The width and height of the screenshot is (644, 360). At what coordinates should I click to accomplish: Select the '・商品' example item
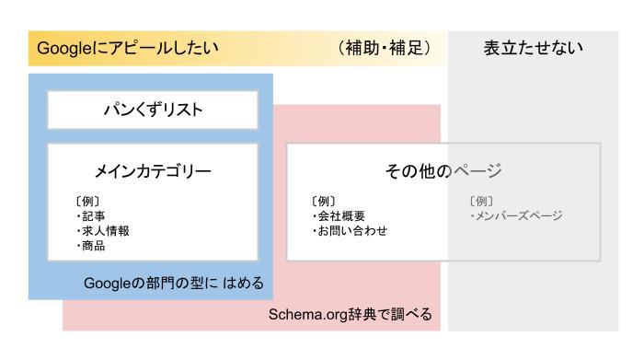(90, 246)
